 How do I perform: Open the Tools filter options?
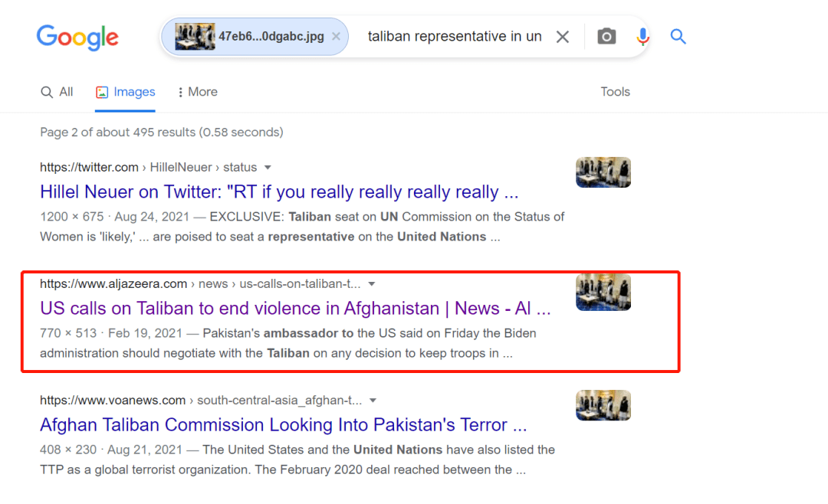coord(615,92)
